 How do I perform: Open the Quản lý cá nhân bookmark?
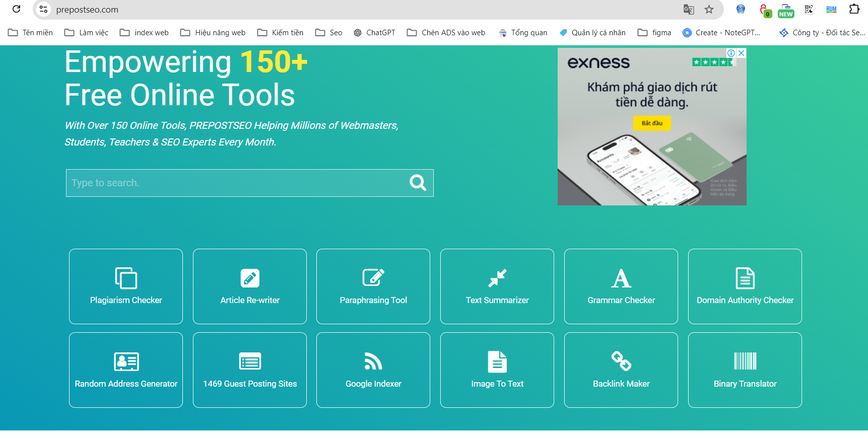pos(592,33)
